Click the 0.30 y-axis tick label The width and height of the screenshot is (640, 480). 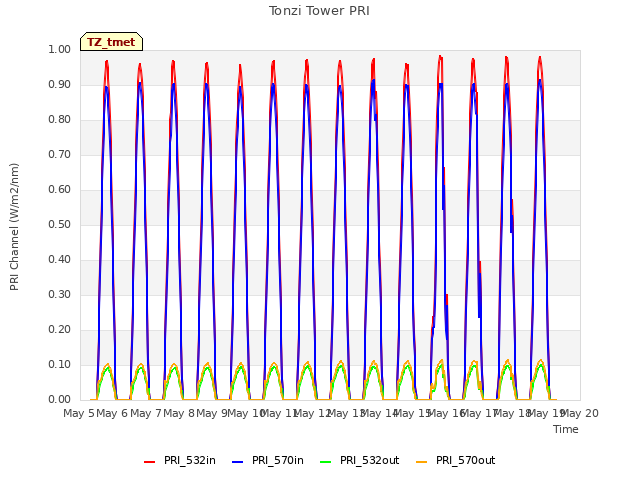pos(60,294)
